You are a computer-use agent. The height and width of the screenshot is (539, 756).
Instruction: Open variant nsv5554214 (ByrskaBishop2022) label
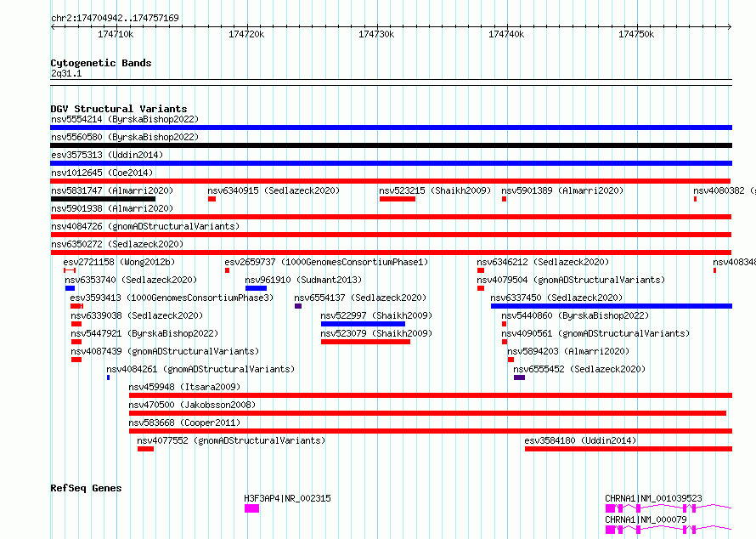(x=125, y=119)
